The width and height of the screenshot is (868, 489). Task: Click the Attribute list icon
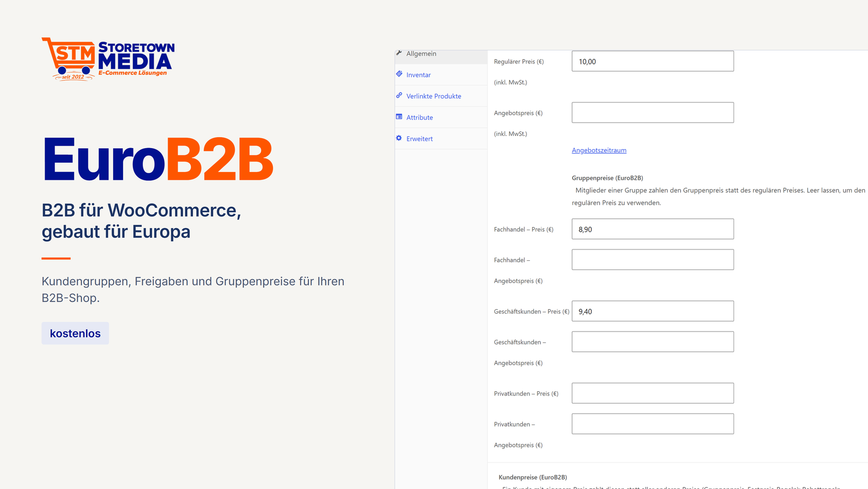(399, 116)
